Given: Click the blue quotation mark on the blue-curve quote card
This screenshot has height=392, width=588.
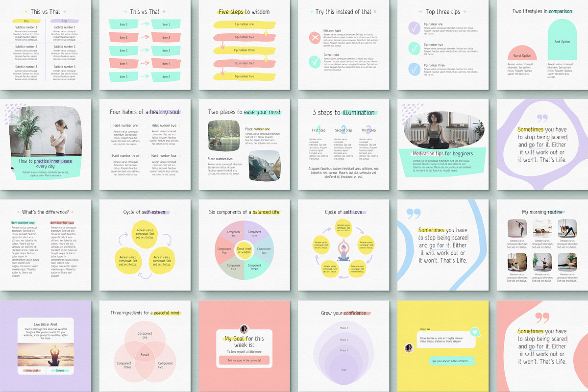Looking at the screenshot, I should pyautogui.click(x=414, y=213).
